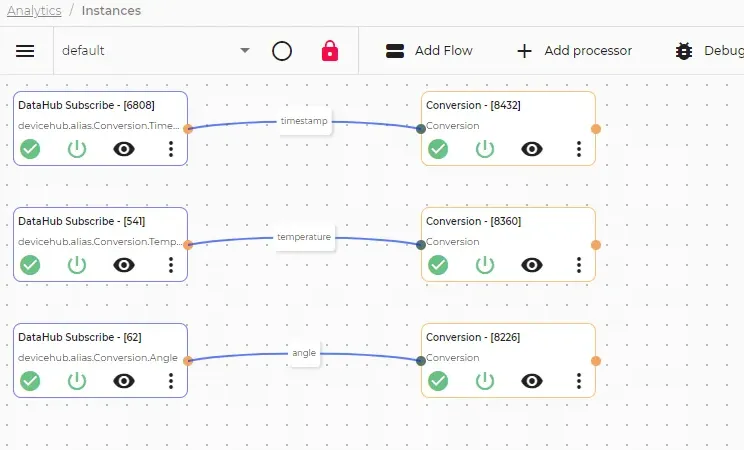
Task: Select the temperature connection label
Action: [304, 237]
